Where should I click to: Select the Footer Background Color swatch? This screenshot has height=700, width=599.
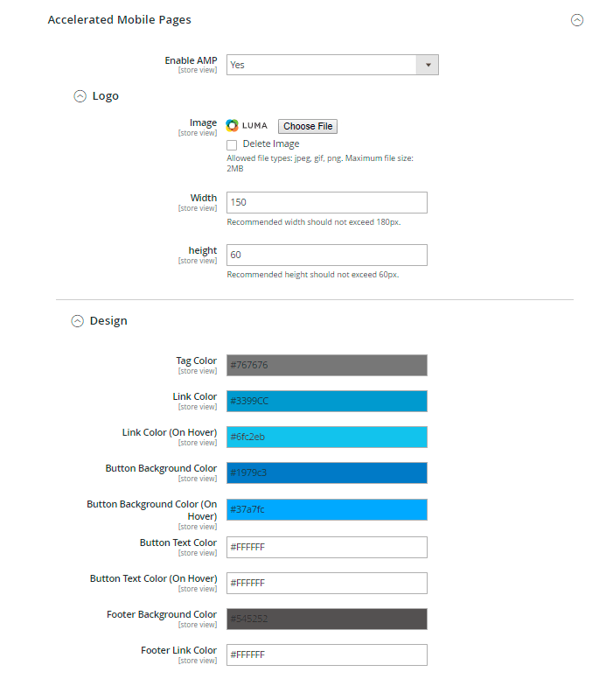click(x=326, y=619)
